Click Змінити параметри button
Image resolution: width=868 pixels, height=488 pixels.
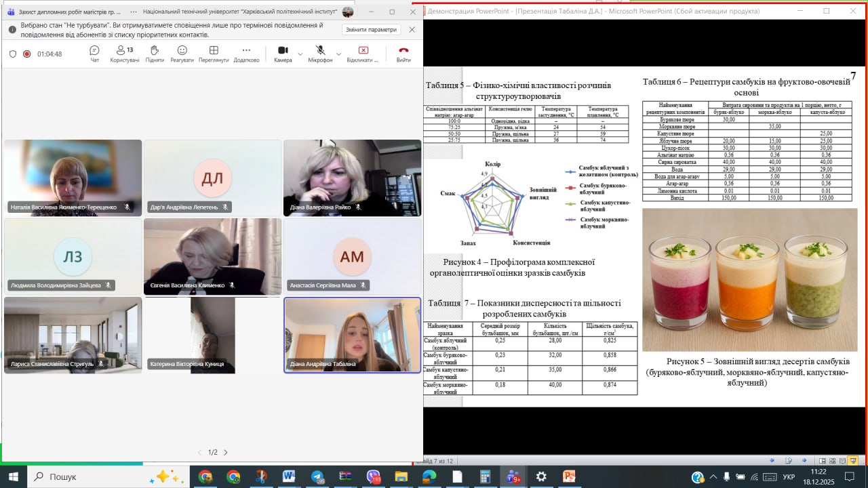[x=371, y=30]
